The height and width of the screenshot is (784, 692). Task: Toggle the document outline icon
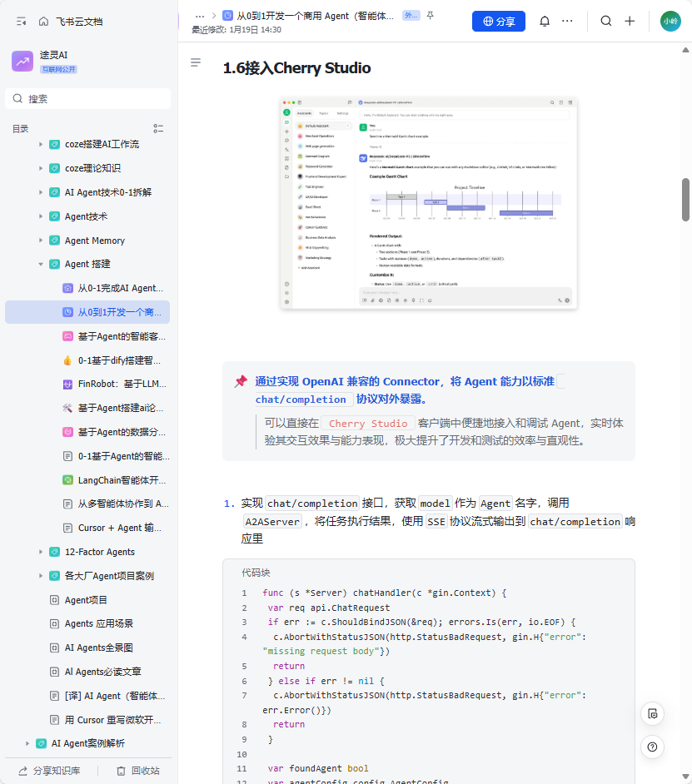(x=196, y=62)
